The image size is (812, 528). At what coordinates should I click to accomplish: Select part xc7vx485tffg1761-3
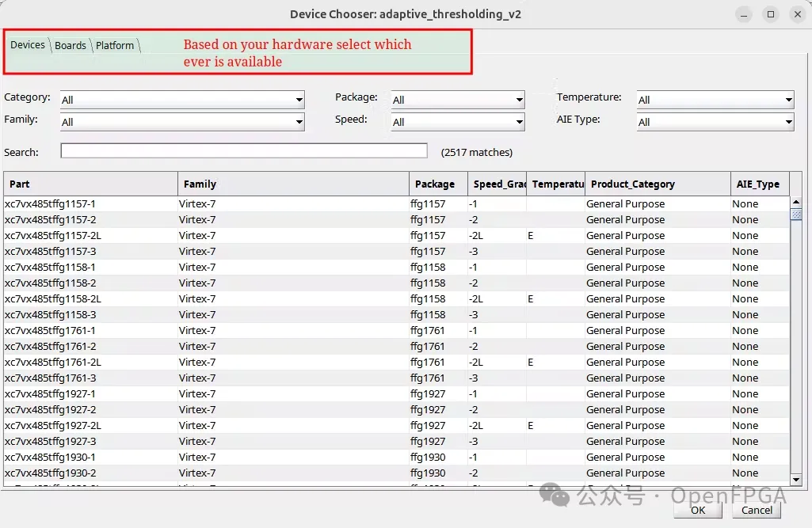(x=397, y=378)
